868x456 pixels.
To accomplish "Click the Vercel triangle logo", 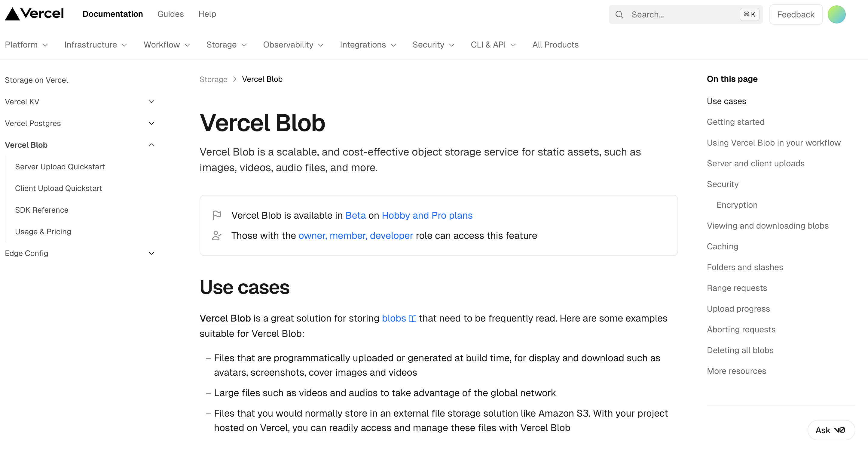I will [12, 14].
